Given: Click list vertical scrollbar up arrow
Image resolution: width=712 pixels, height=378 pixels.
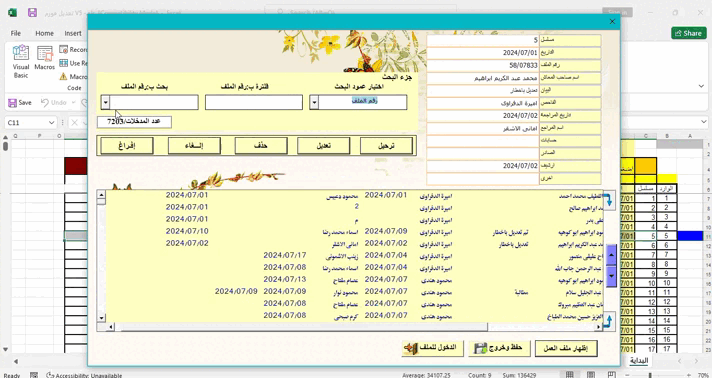Looking at the screenshot, I should click(x=101, y=195).
